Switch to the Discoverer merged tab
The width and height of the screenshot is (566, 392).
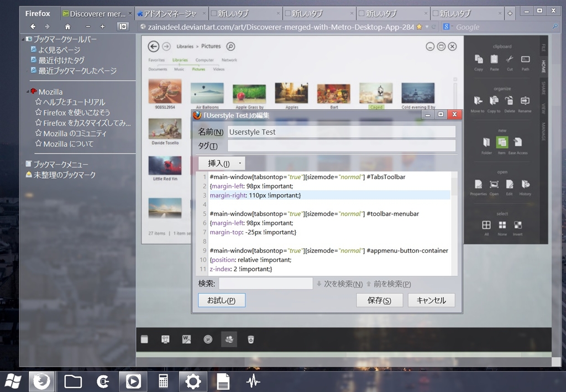(x=97, y=13)
